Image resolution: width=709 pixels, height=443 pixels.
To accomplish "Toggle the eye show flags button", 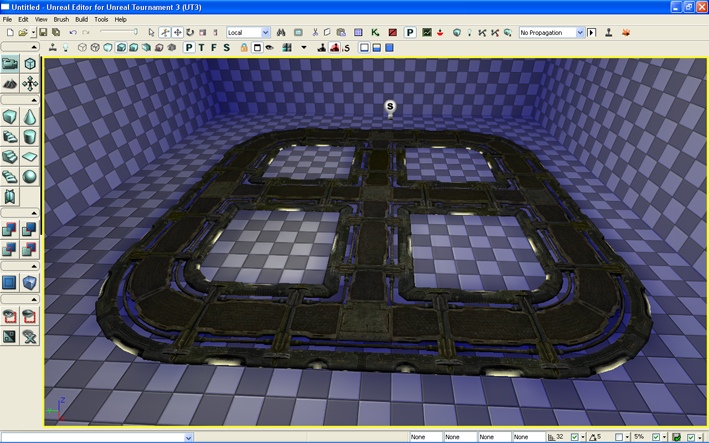I will pyautogui.click(x=270, y=47).
